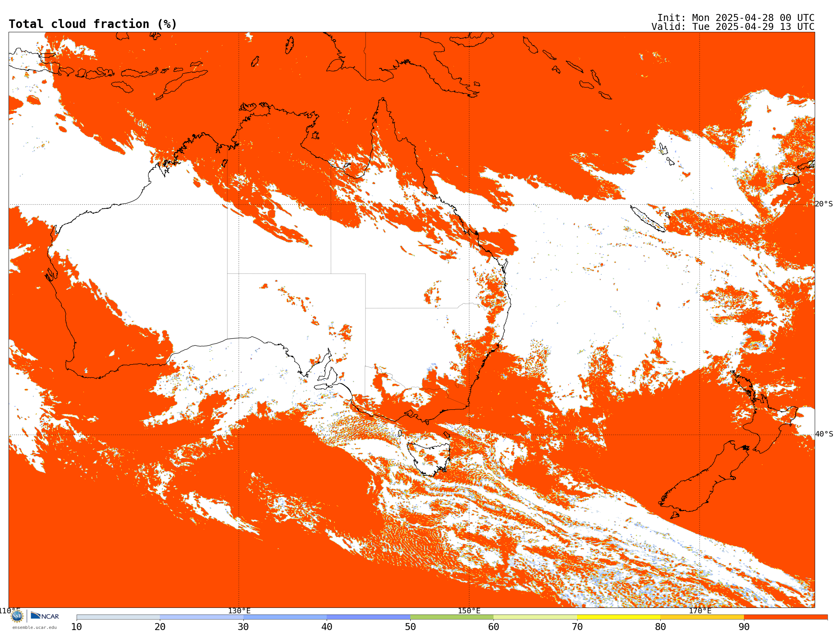Click the 80-90 gold colorbar segment

[x=702, y=617]
